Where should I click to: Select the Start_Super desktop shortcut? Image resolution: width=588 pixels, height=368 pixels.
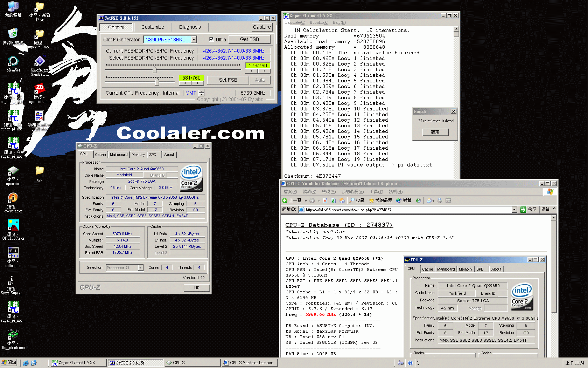pyautogui.click(x=13, y=285)
